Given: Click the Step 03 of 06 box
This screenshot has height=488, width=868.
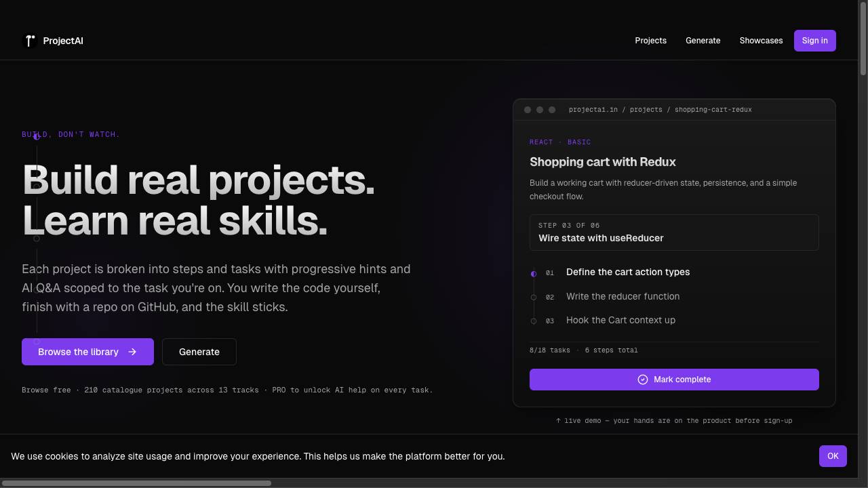Looking at the screenshot, I should (x=674, y=232).
